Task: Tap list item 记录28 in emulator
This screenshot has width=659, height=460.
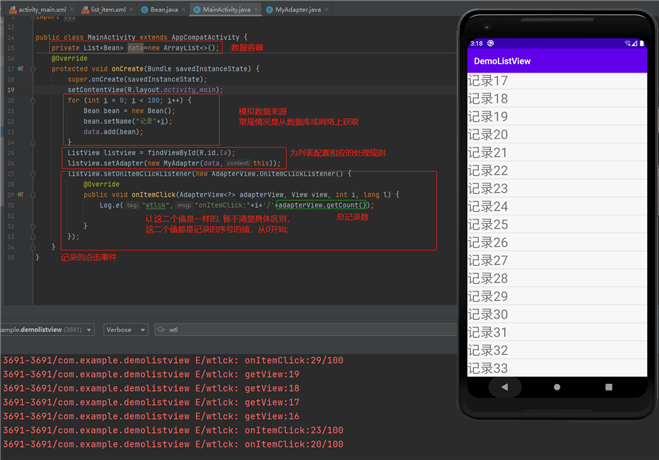Action: tap(557, 279)
